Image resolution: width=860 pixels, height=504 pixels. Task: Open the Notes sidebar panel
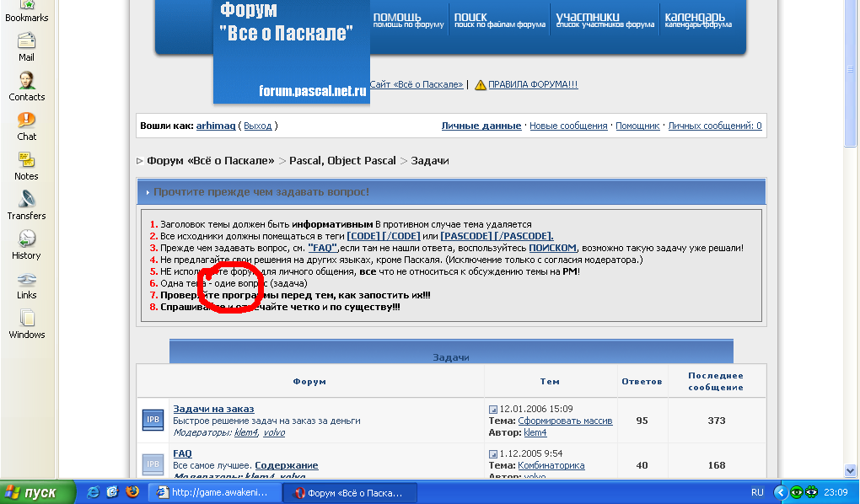[x=26, y=165]
